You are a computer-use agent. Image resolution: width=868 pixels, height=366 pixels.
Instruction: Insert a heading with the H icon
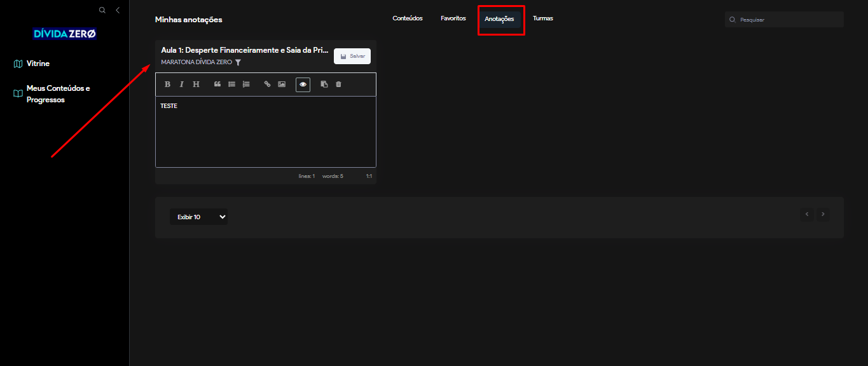196,85
